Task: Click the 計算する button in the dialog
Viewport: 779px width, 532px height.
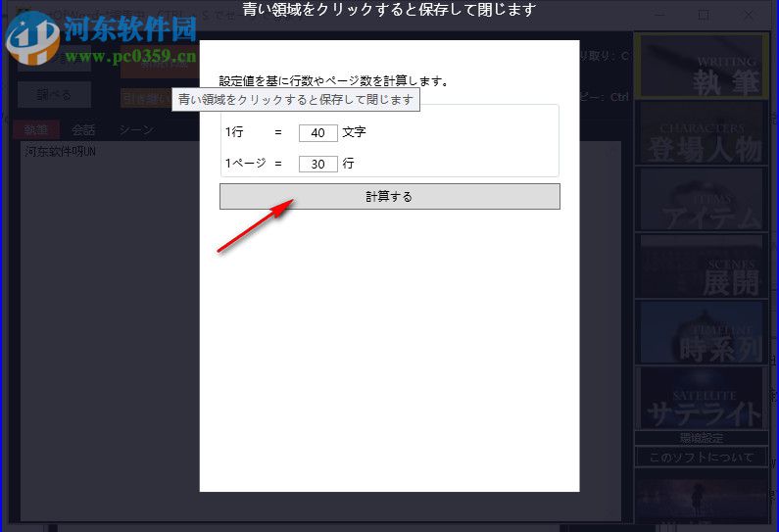Action: click(x=390, y=196)
